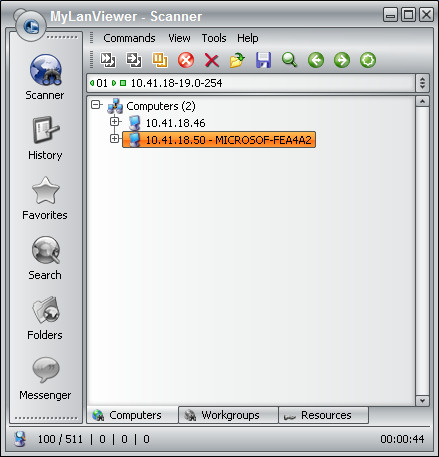Click the red circle stop scanning icon
The image size is (439, 457).
(186, 60)
